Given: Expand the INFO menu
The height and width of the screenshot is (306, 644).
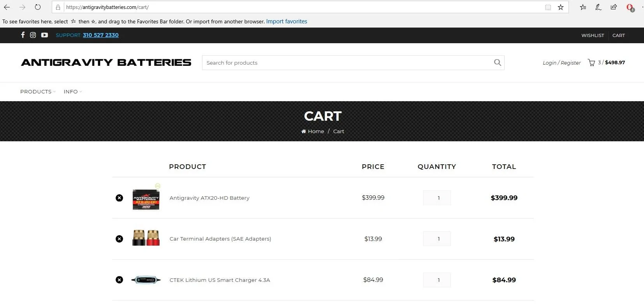Looking at the screenshot, I should coord(73,91).
